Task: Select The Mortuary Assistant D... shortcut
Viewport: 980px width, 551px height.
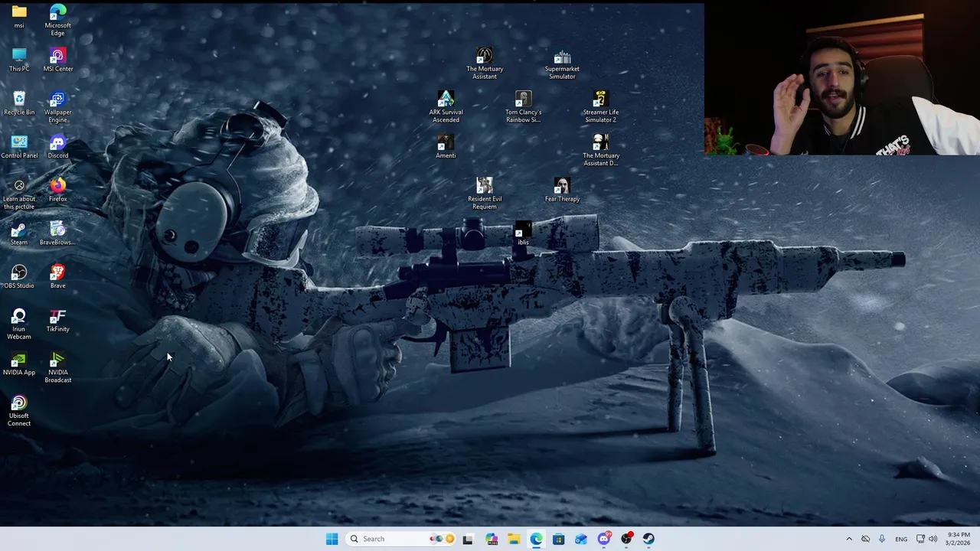Action: (x=601, y=150)
